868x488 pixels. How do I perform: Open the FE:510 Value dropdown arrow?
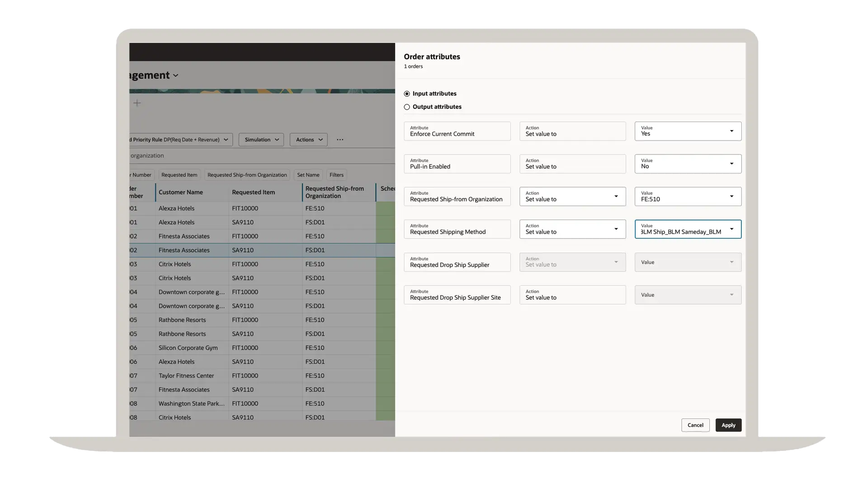pyautogui.click(x=732, y=197)
